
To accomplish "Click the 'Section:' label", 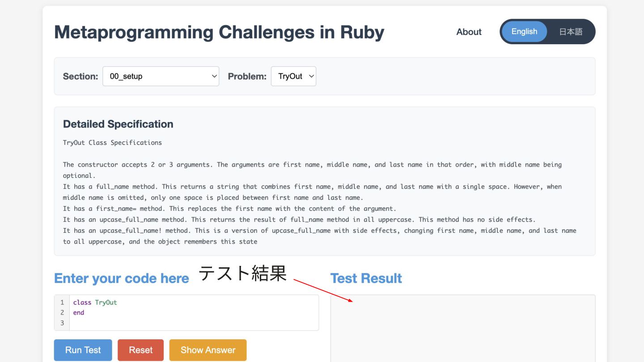I will pos(80,76).
